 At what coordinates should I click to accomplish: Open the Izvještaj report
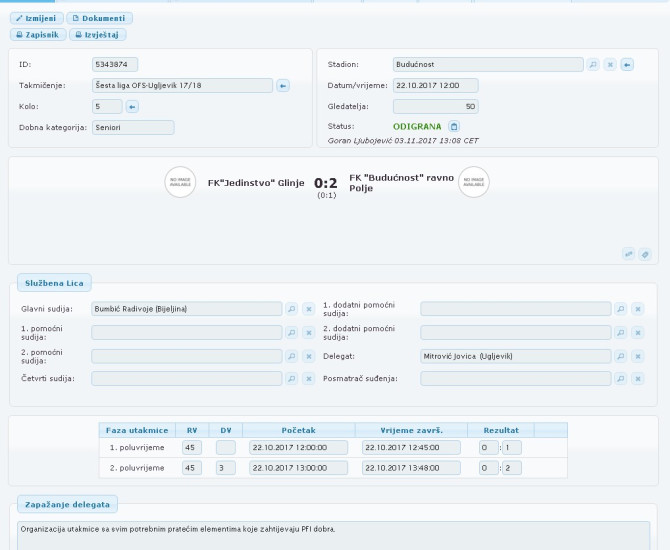coord(98,34)
